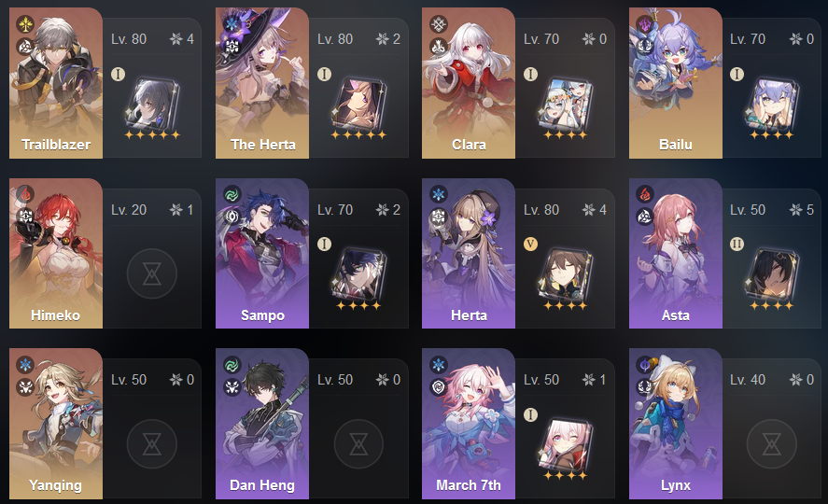Select the Bailu character portrait
The height and width of the screenshot is (504, 828).
[676, 83]
